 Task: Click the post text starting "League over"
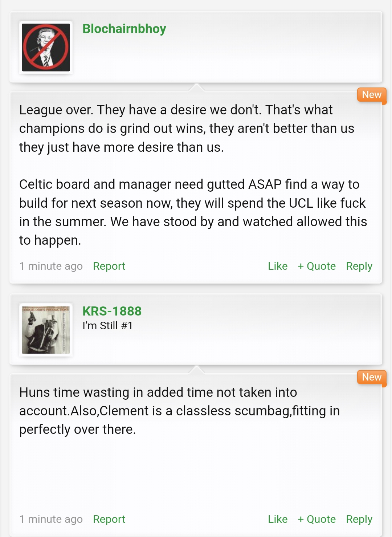coord(187,129)
